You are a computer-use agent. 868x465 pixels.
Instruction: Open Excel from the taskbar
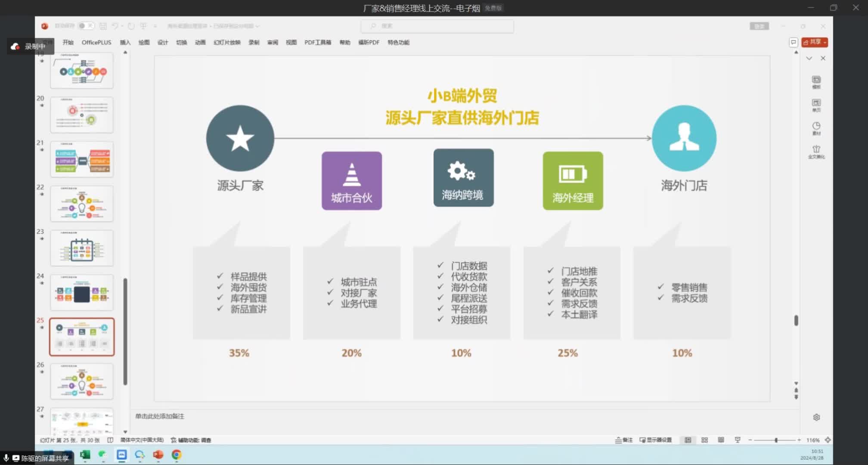85,455
